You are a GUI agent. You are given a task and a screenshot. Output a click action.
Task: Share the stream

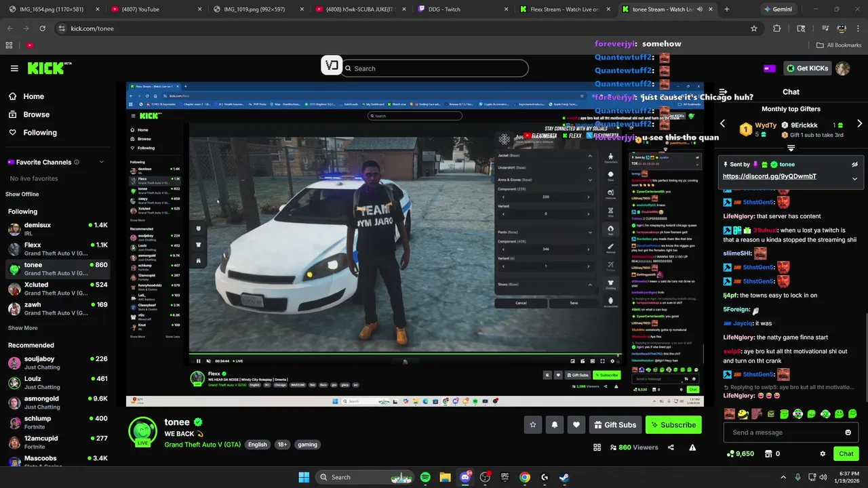pyautogui.click(x=671, y=447)
